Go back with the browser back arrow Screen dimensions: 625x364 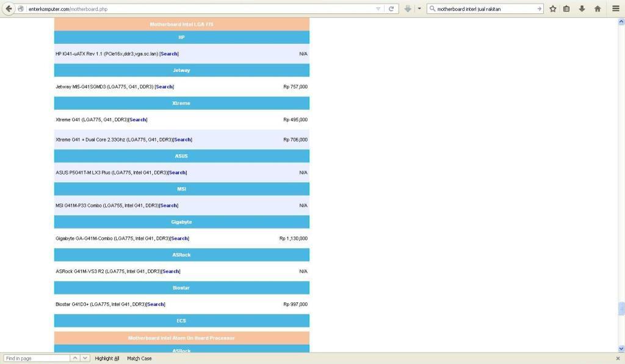pyautogui.click(x=9, y=9)
